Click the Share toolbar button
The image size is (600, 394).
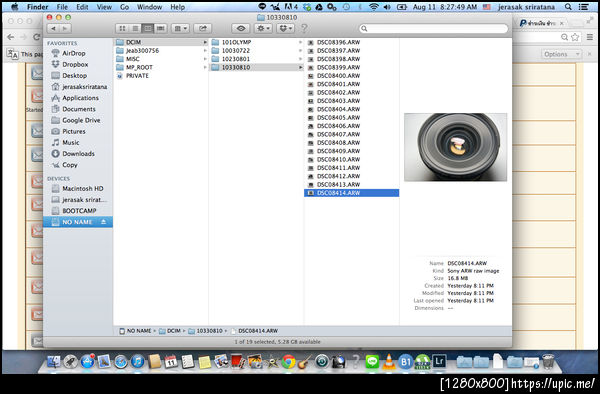tap(203, 28)
